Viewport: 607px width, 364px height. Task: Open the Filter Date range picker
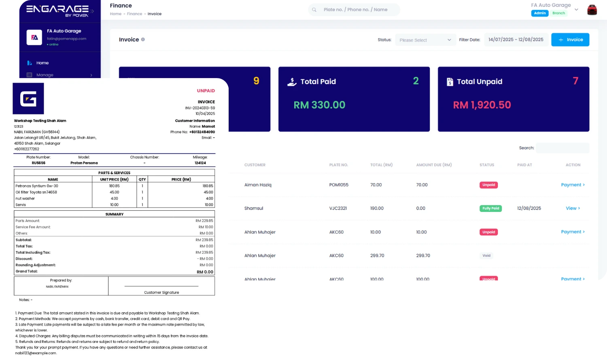coord(516,40)
